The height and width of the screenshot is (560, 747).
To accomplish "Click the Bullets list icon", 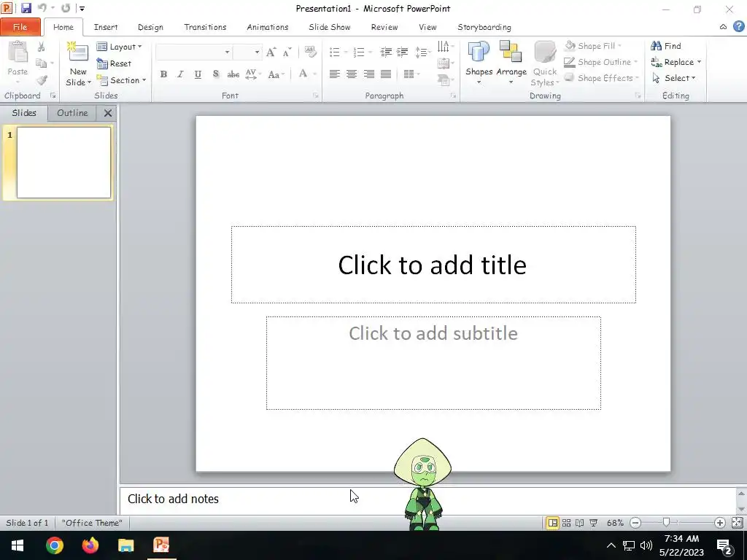I will click(335, 52).
